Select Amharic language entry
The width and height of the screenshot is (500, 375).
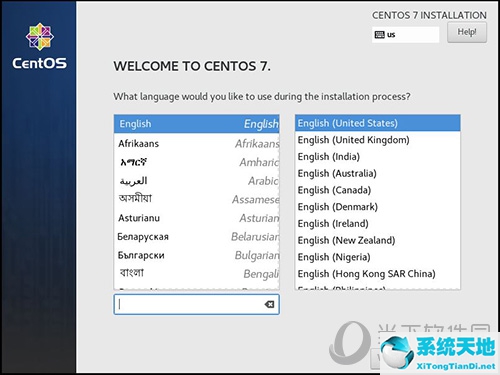197,162
